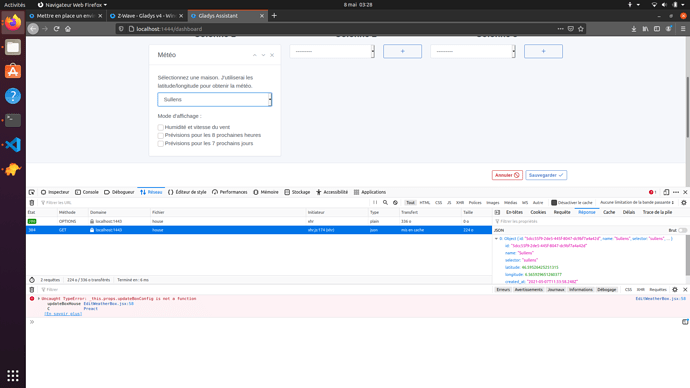Viewport: 690px width, 388px height.
Task: Check Prévisions pour les 8 prochaines heures
Action: click(161, 135)
